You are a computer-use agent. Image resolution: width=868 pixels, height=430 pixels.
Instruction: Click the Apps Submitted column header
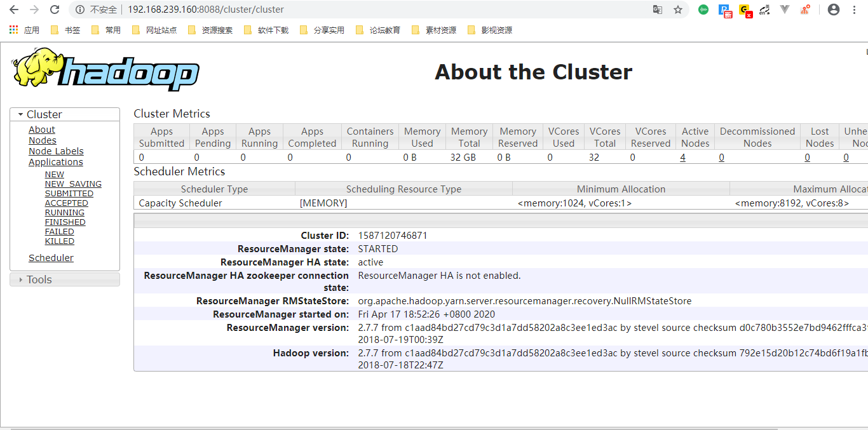pos(161,137)
